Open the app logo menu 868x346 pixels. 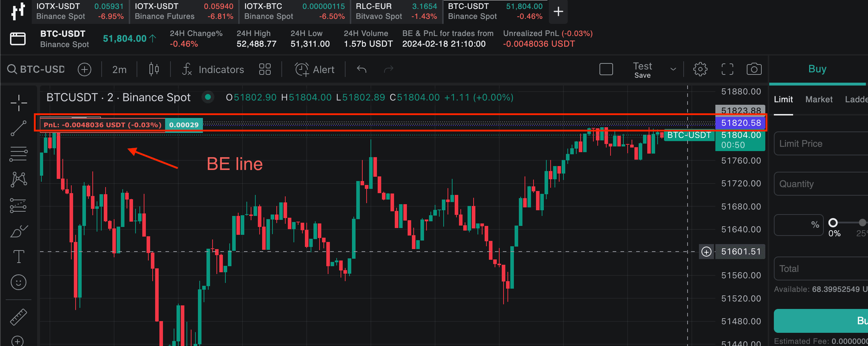(18, 11)
